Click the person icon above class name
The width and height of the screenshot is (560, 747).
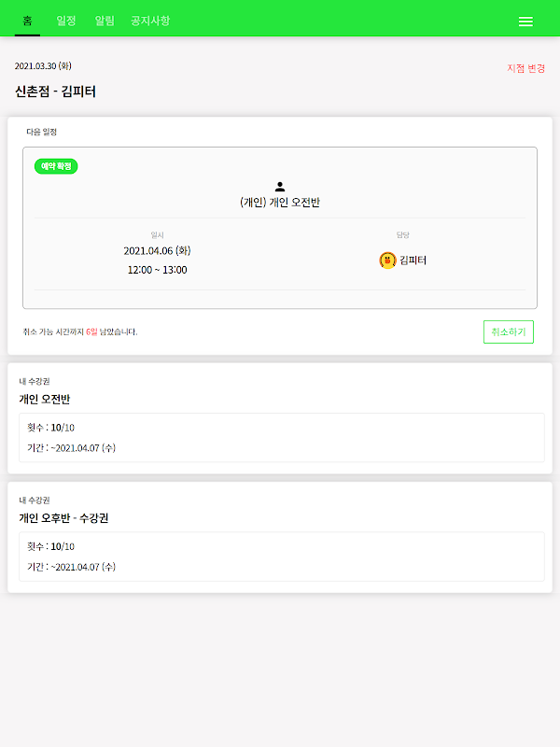[280, 187]
